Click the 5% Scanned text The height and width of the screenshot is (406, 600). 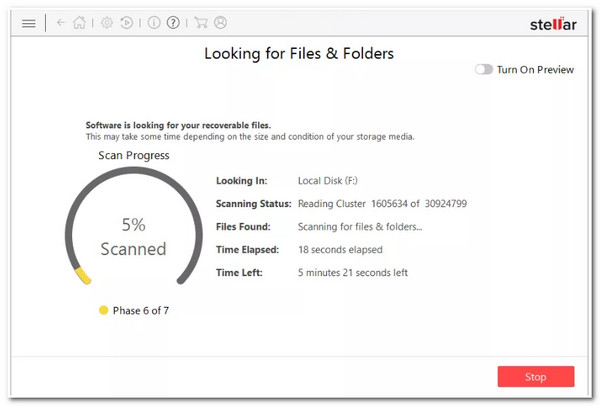coord(134,236)
